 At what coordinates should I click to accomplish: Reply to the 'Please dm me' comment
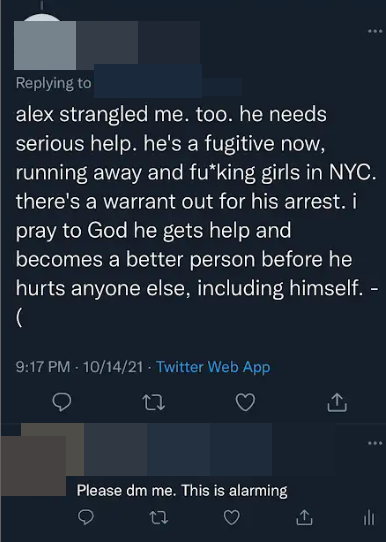tap(85, 517)
